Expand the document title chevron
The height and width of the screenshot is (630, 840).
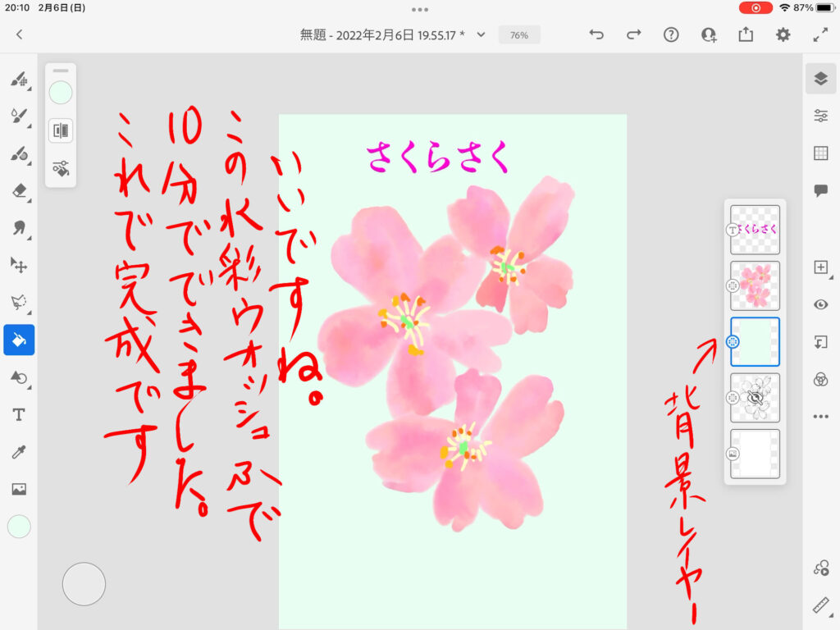coord(482,34)
